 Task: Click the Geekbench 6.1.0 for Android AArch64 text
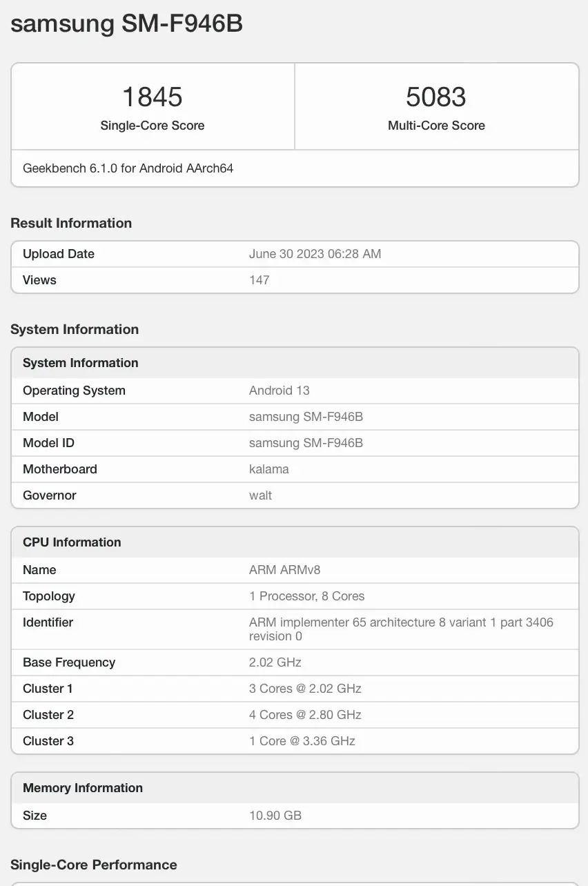click(128, 168)
